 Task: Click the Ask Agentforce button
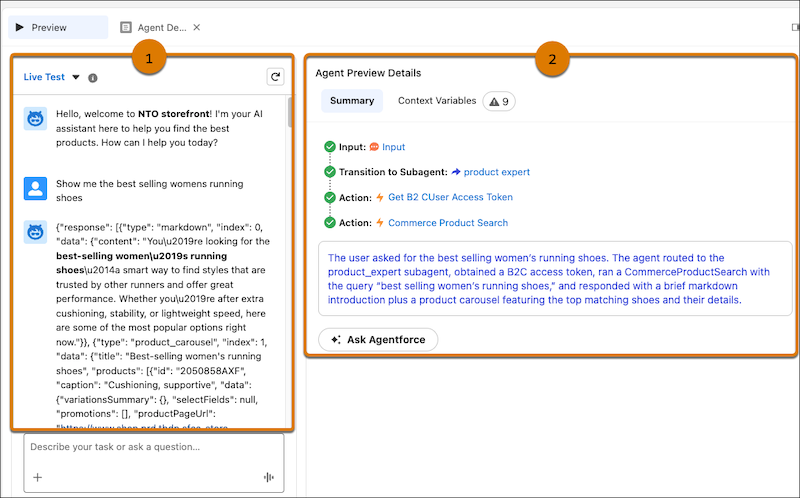pos(378,340)
